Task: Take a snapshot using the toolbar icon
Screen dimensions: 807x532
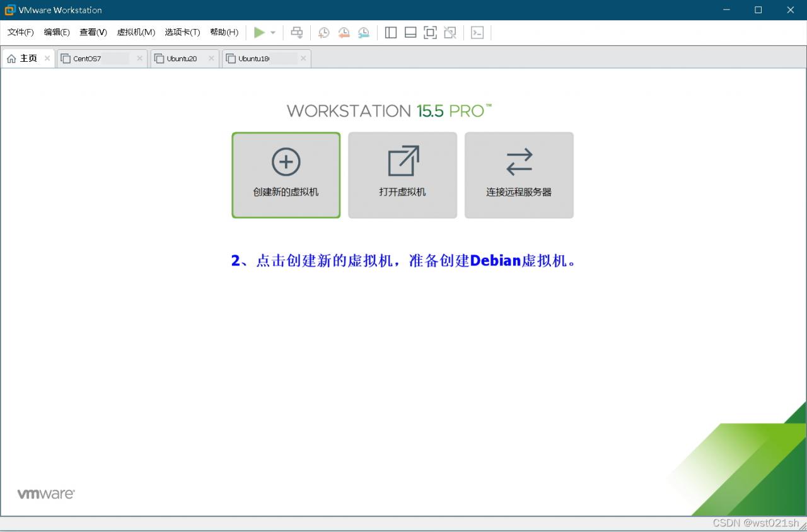Action: pyautogui.click(x=323, y=32)
